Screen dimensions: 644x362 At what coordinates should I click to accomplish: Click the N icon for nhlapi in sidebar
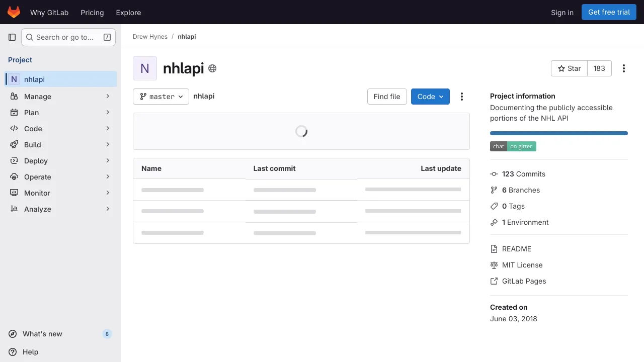14,79
